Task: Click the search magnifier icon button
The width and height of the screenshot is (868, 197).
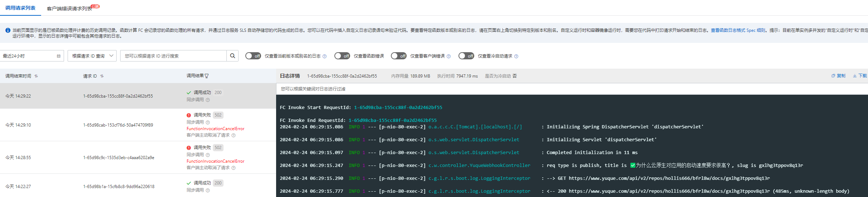Action: coord(232,56)
